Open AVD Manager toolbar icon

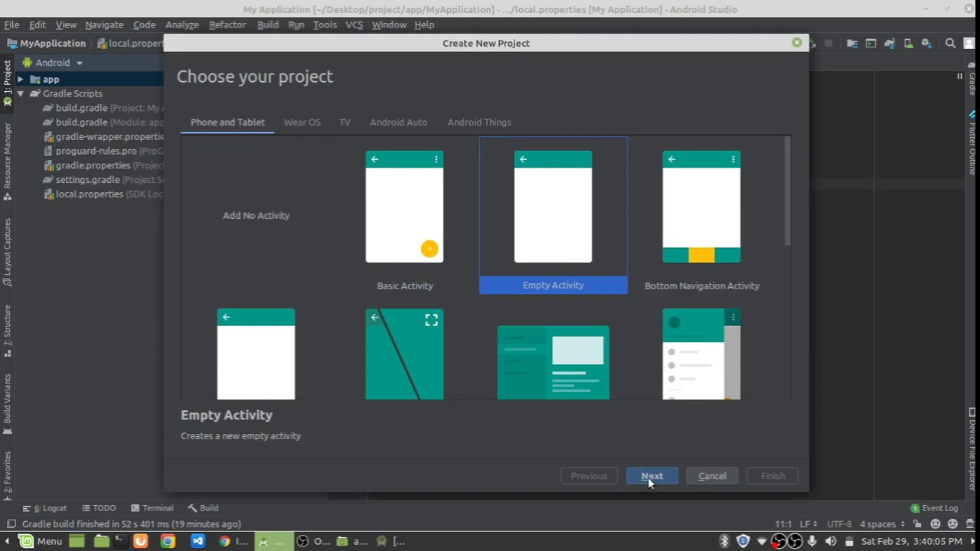click(908, 44)
